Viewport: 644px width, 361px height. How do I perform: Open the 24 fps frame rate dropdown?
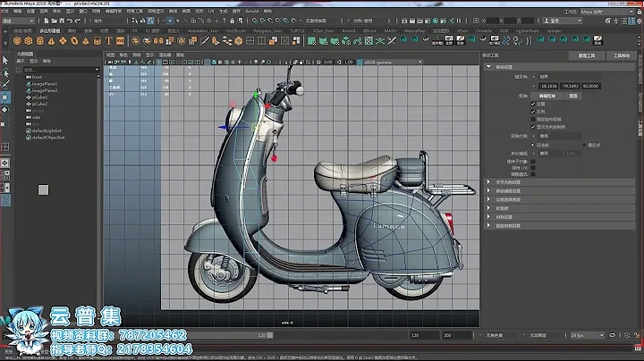(x=587, y=335)
